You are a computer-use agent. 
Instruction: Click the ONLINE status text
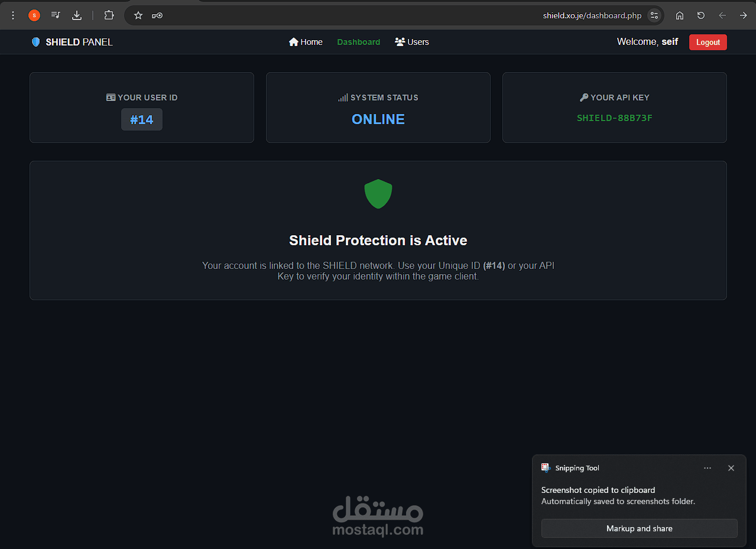pos(378,119)
